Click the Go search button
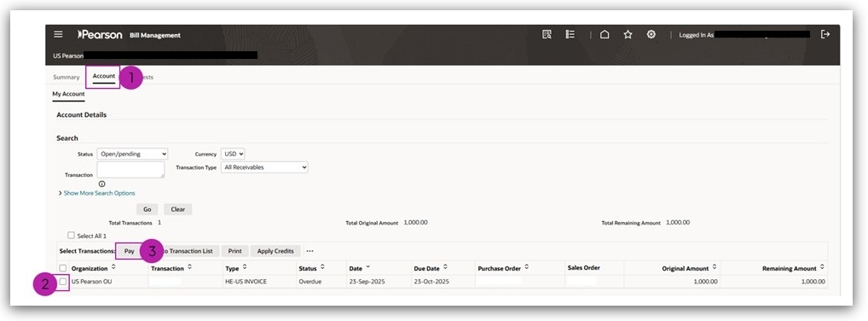 (x=148, y=209)
